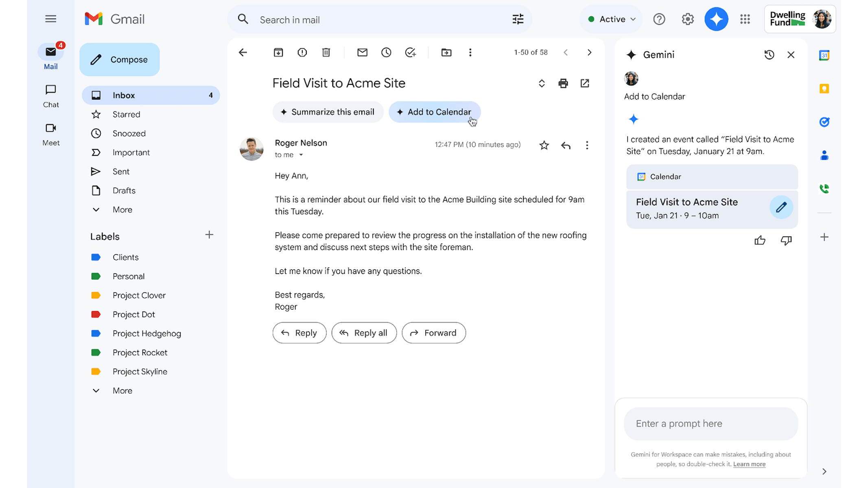Click the Gemini prompt input field

tap(711, 423)
